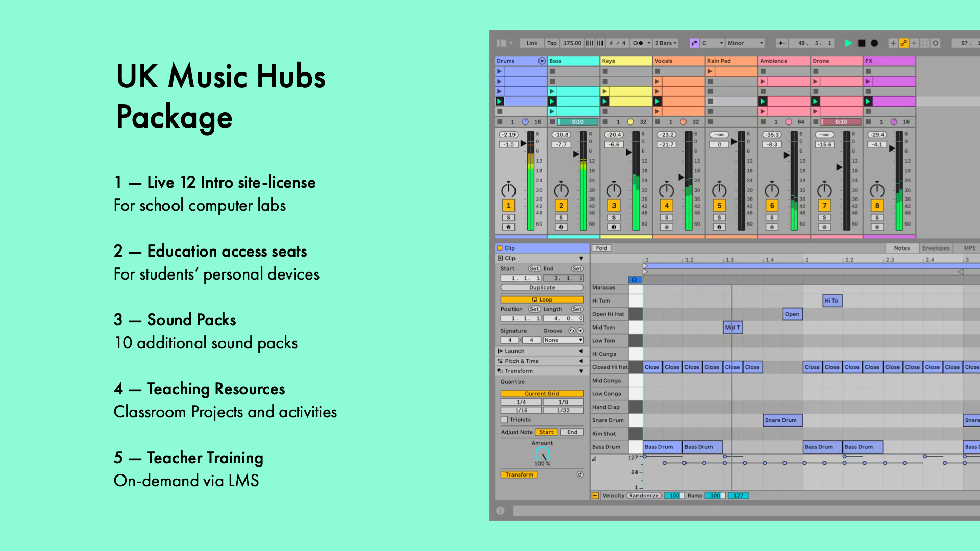The height and width of the screenshot is (551, 980).
Task: Mute the Bass track via activator 2
Action: click(x=561, y=206)
